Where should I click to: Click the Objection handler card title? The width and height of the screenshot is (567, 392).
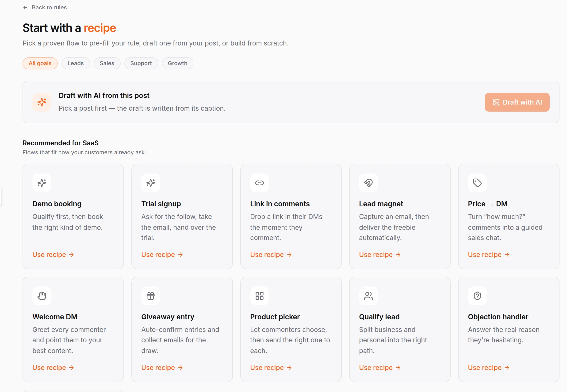click(498, 317)
